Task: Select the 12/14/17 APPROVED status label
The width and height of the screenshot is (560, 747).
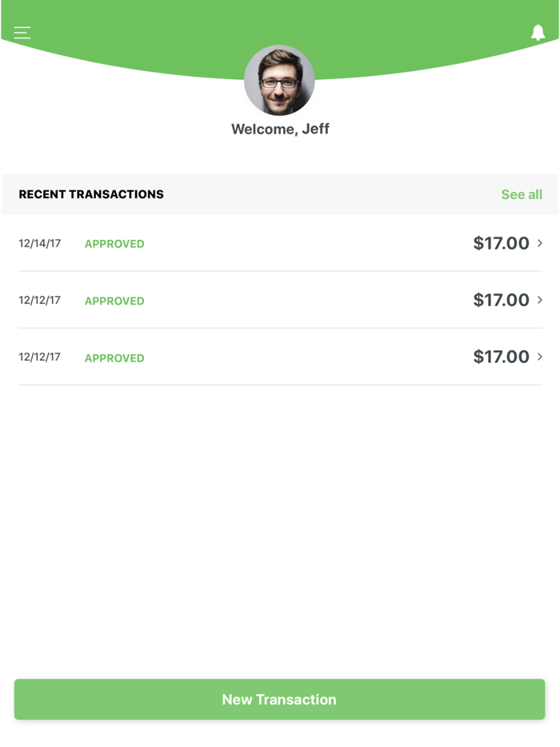Action: click(114, 243)
